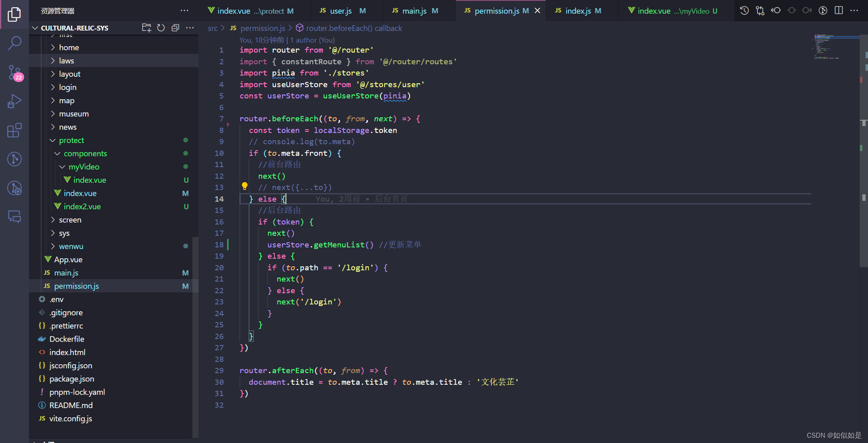Expand the home folder
Viewport: 868px width, 443px height.
tap(69, 47)
